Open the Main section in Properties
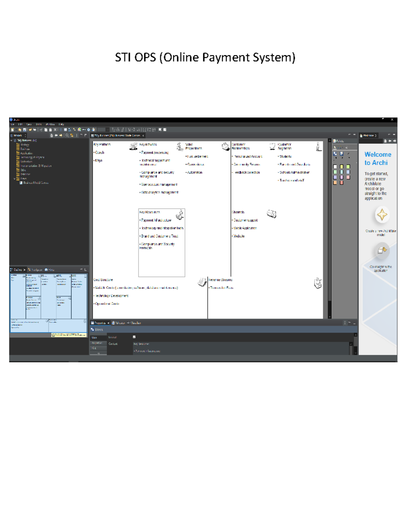 (98, 337)
